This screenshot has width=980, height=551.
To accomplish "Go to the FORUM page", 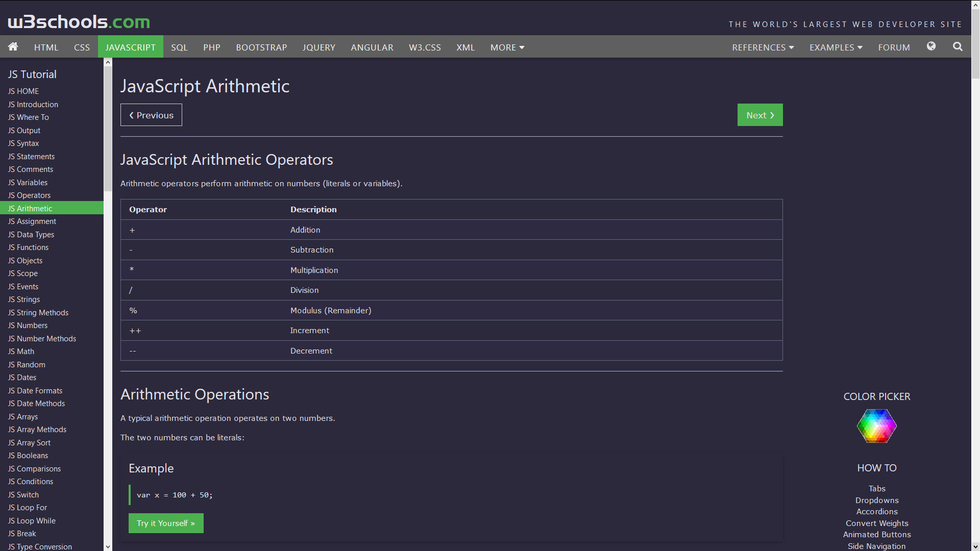I will pos(894,47).
